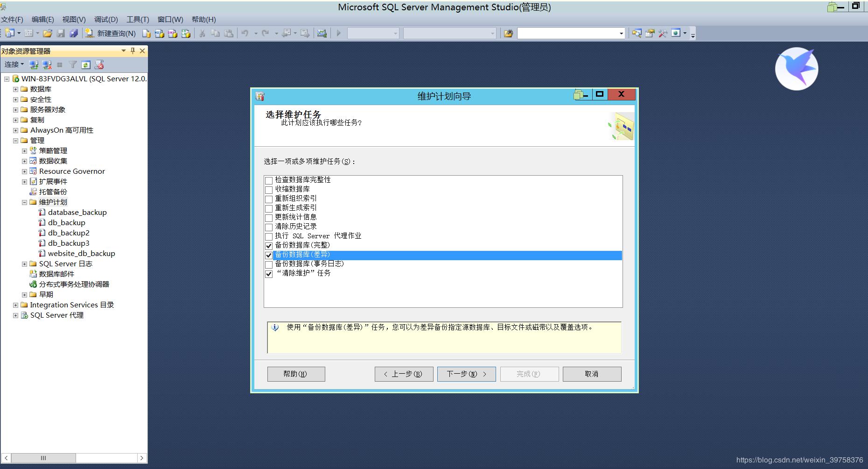Screen dimensions: 868x469
Task: Click the 新建查询 (New Query) toolbar button
Action: [110, 33]
